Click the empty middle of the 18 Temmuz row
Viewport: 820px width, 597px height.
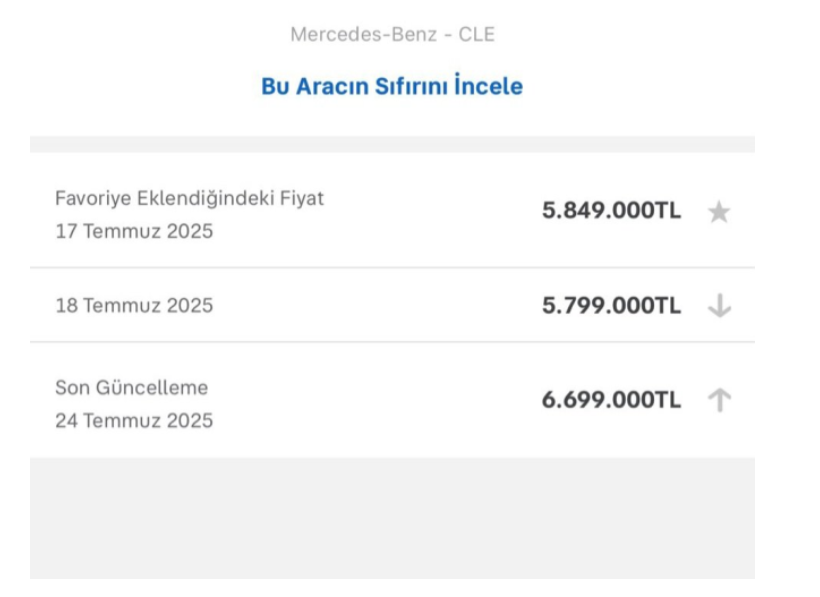[x=380, y=306]
